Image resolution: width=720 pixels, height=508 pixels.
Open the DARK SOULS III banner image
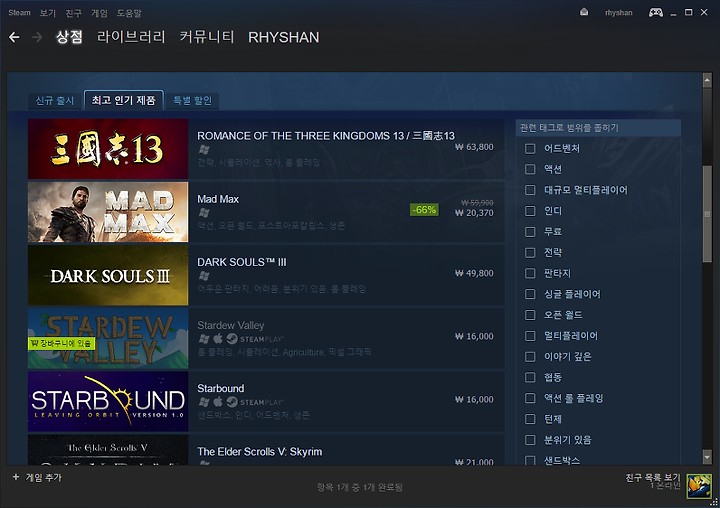coord(108,275)
